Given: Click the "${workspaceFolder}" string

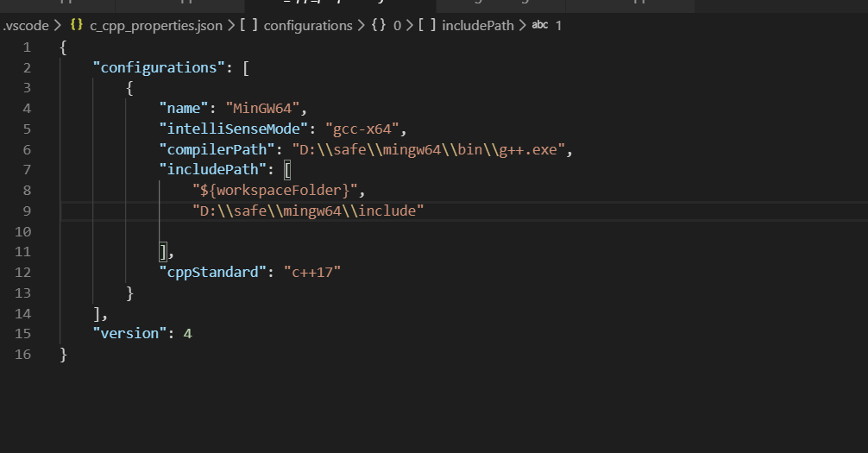Looking at the screenshot, I should point(275,191).
